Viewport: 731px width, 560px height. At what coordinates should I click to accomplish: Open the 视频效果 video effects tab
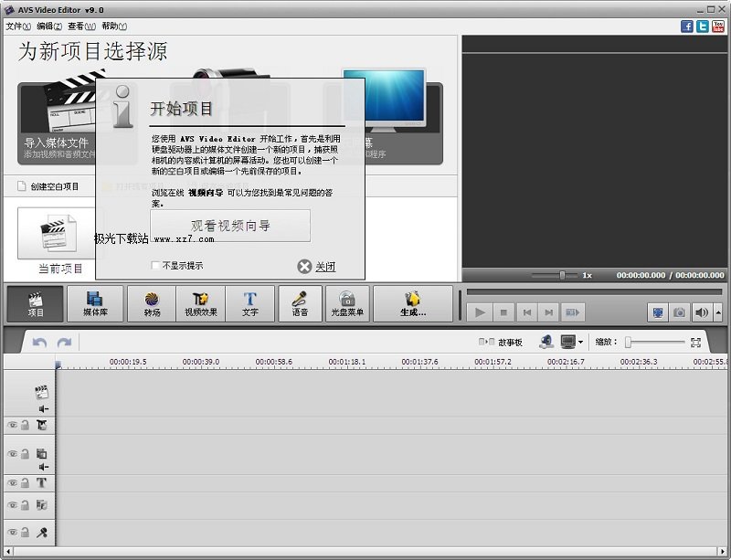pos(201,304)
